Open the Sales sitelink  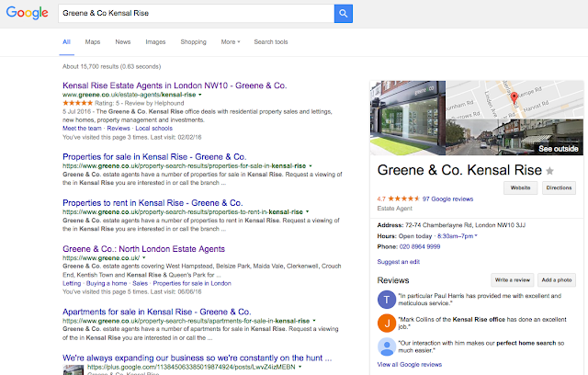pos(140,283)
